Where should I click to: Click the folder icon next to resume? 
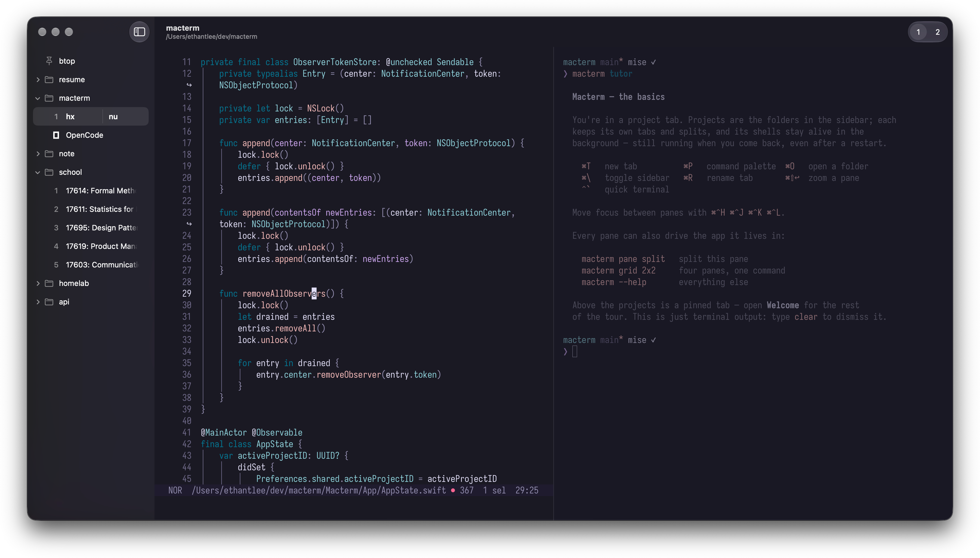click(49, 79)
